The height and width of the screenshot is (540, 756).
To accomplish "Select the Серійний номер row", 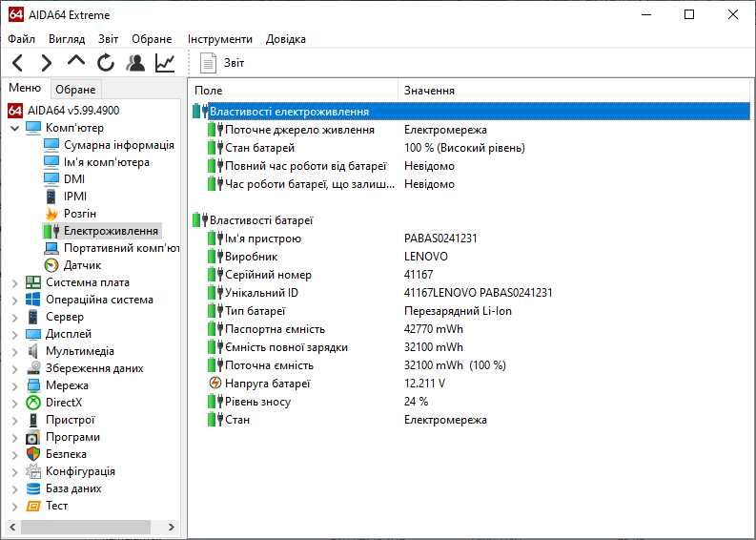I will 471,275.
